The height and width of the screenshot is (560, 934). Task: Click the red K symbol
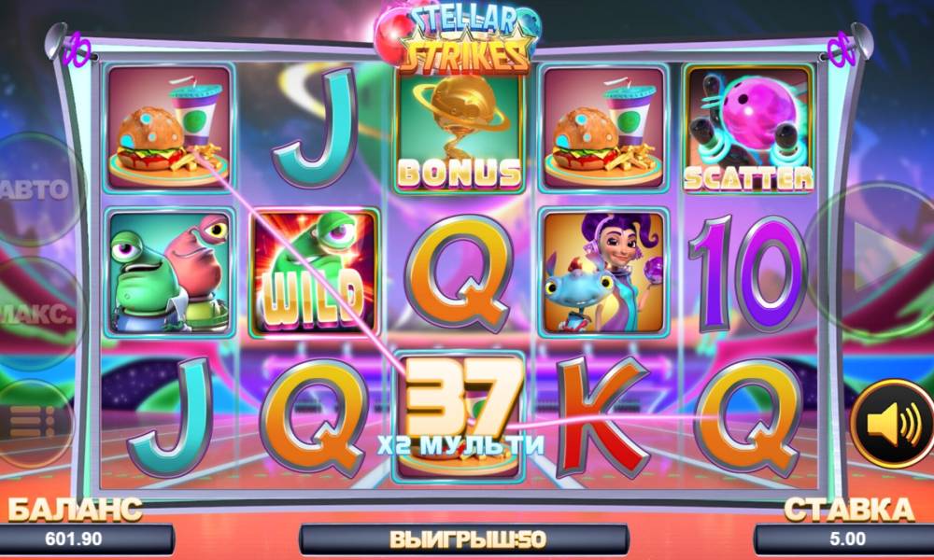pos(602,416)
